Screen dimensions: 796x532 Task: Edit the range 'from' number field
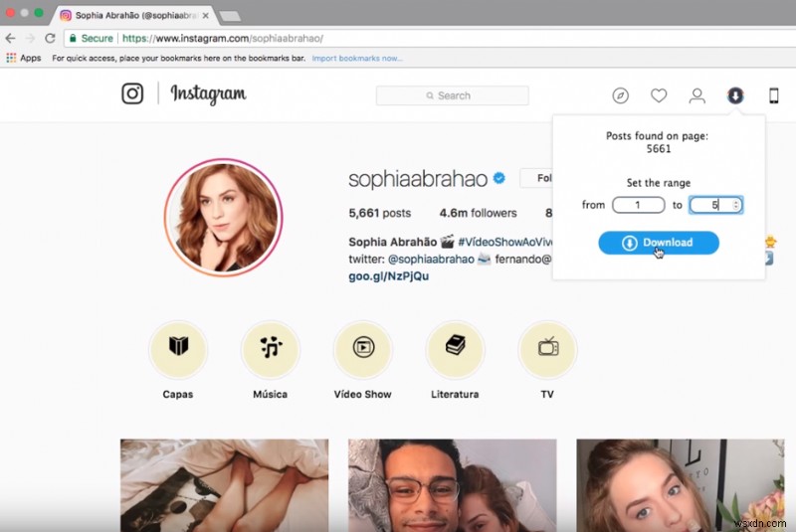(x=638, y=205)
